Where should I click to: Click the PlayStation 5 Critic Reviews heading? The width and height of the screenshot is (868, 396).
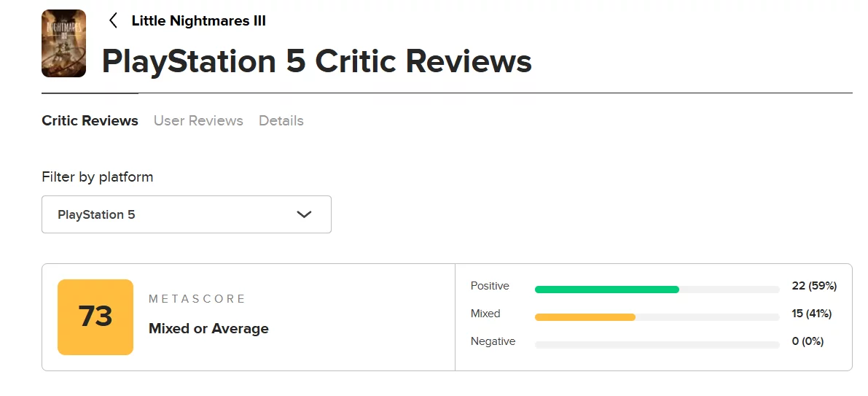tap(316, 61)
